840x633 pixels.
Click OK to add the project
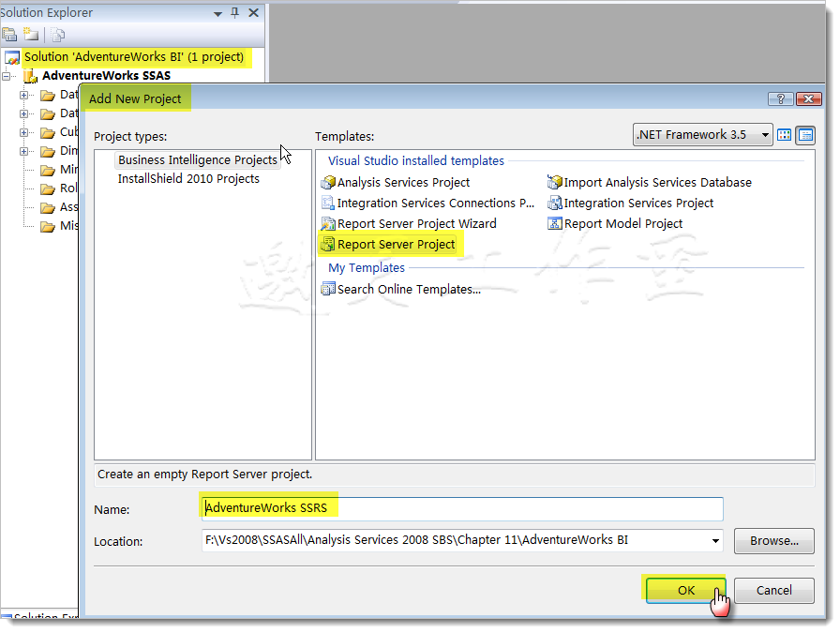pos(685,590)
